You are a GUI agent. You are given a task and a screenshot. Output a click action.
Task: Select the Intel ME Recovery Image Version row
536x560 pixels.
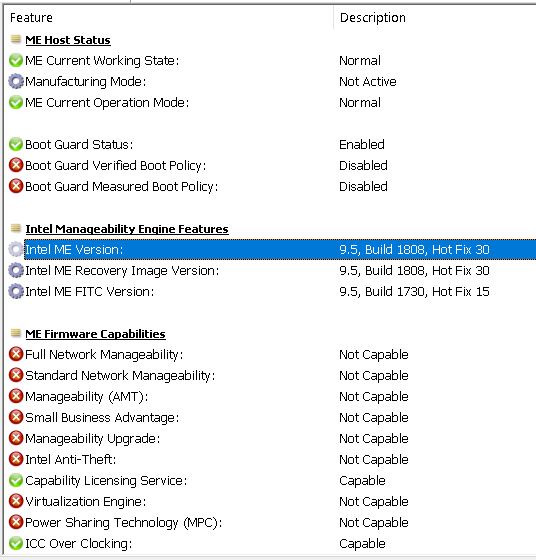[x=271, y=270]
